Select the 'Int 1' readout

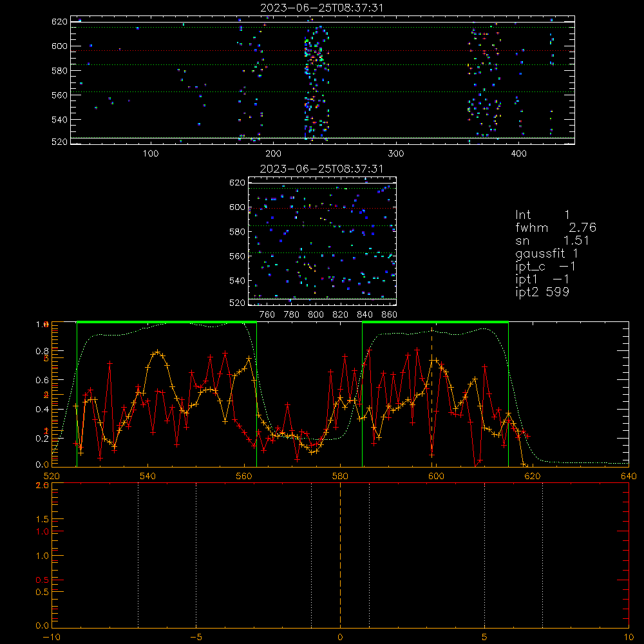click(x=542, y=215)
